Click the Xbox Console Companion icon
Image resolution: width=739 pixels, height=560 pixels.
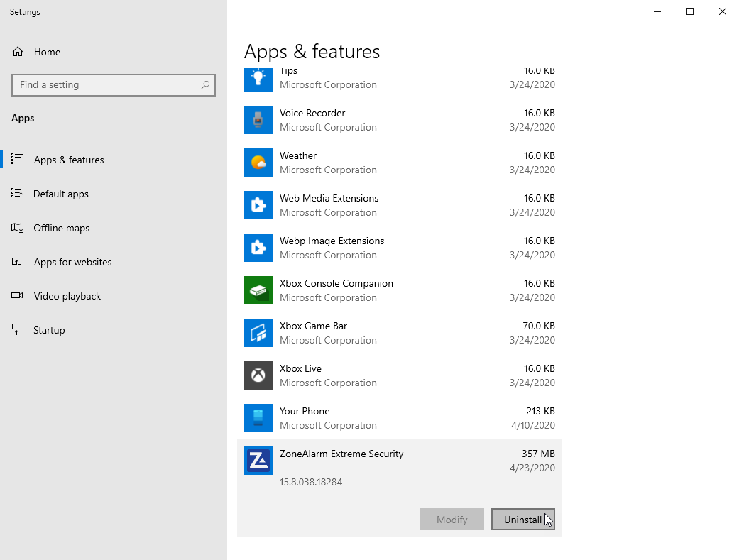pyautogui.click(x=258, y=290)
